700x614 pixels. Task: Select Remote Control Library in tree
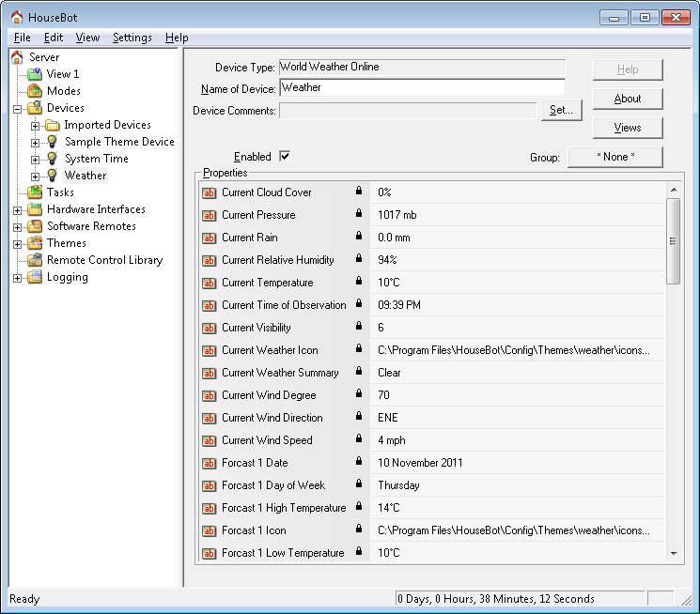click(x=105, y=260)
